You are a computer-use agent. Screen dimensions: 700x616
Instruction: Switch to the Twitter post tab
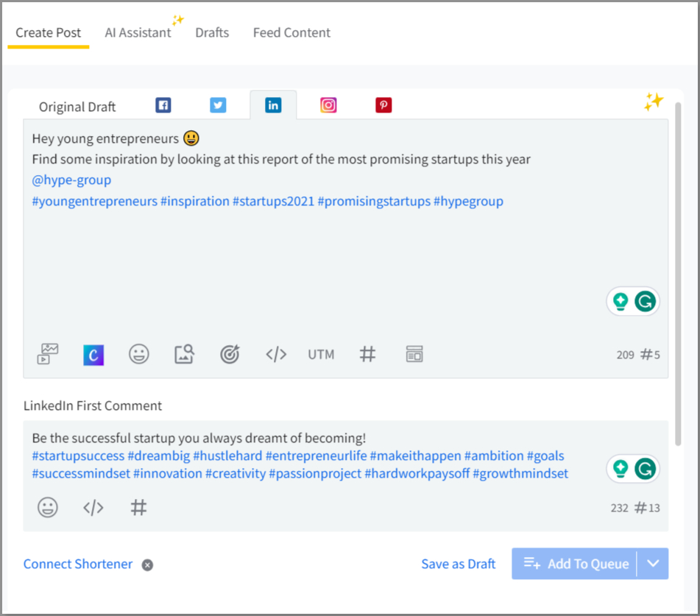point(218,105)
